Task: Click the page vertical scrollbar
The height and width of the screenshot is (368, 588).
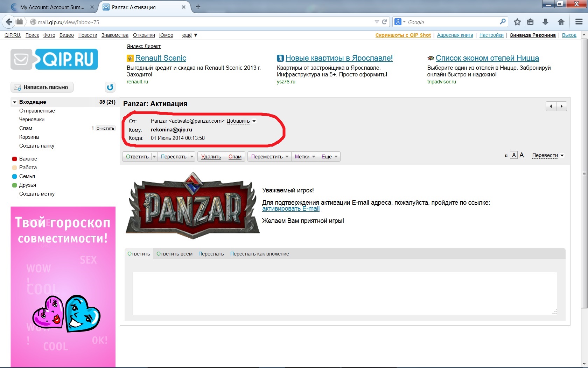Action: [x=584, y=173]
